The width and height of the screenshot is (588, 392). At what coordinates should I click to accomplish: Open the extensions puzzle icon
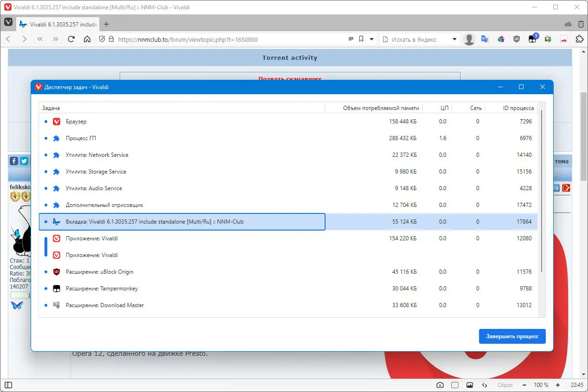point(580,39)
